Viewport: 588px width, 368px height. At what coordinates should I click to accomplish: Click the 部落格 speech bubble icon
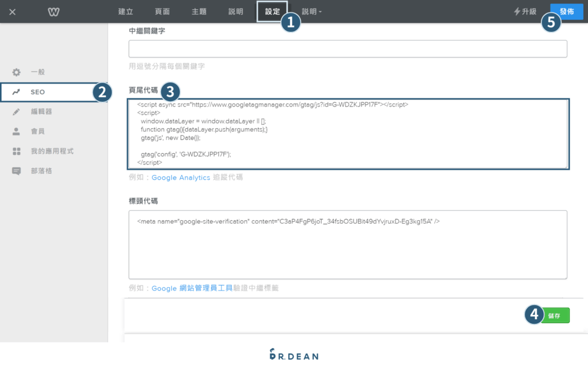[x=16, y=170]
